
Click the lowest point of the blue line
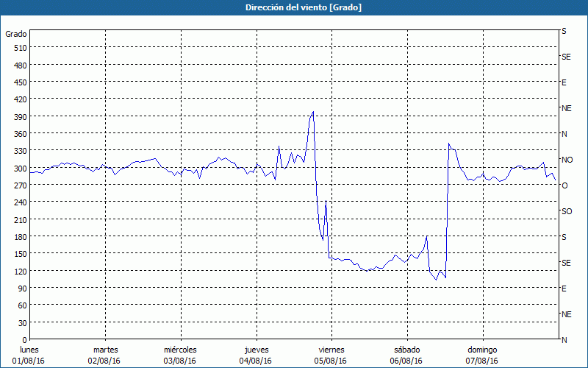pyautogui.click(x=436, y=280)
